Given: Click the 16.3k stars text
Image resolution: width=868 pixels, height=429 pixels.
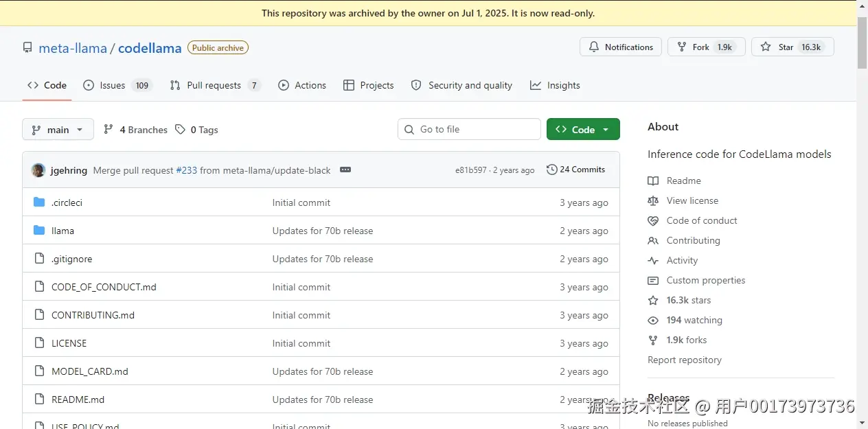Looking at the screenshot, I should pos(689,300).
